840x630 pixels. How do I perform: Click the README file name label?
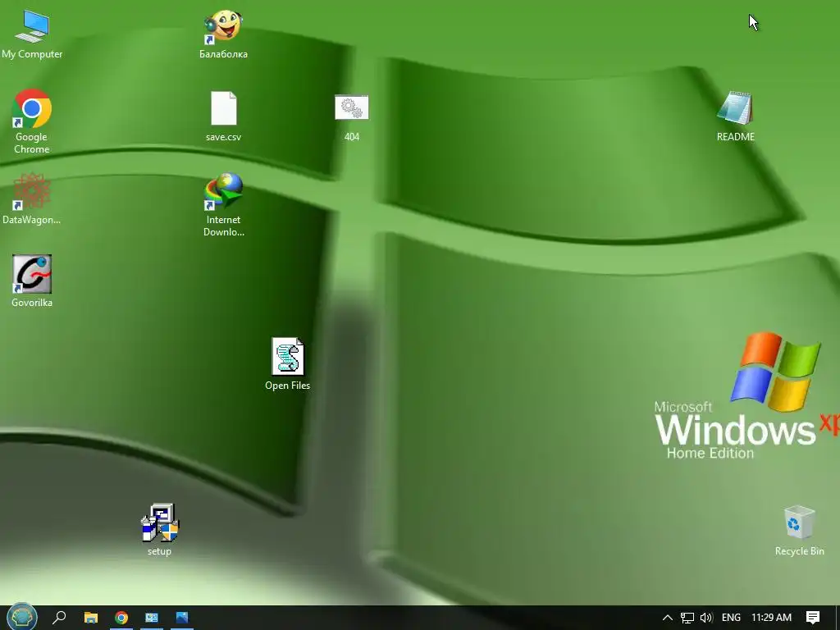(736, 137)
